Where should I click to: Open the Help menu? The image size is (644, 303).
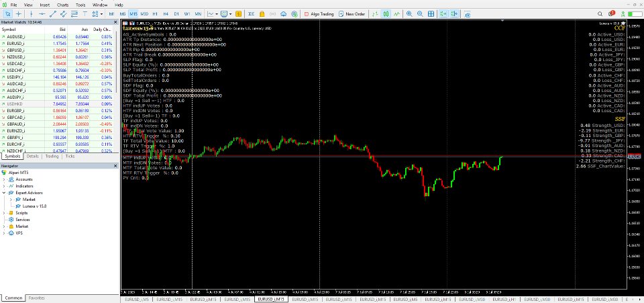click(119, 5)
